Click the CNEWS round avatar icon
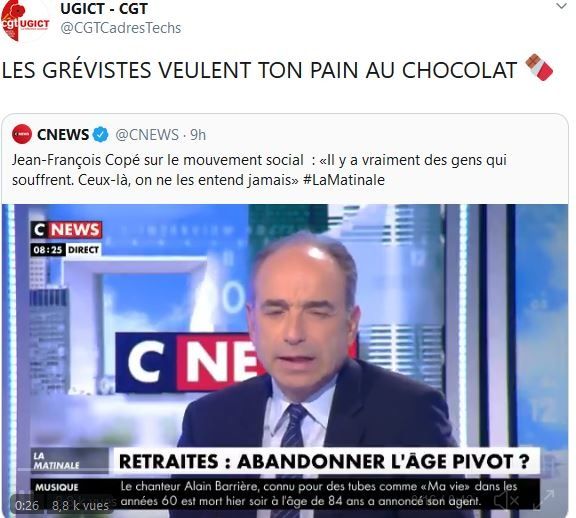The width and height of the screenshot is (576, 518). [x=22, y=134]
